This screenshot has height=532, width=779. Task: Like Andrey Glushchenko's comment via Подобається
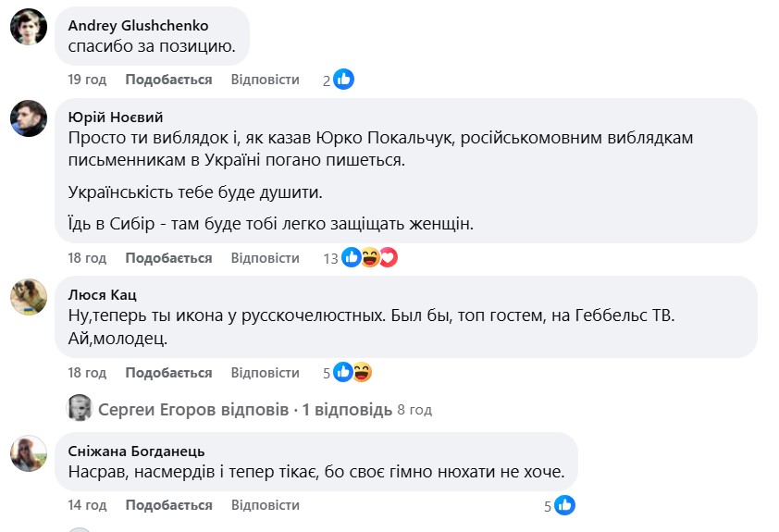pos(168,80)
